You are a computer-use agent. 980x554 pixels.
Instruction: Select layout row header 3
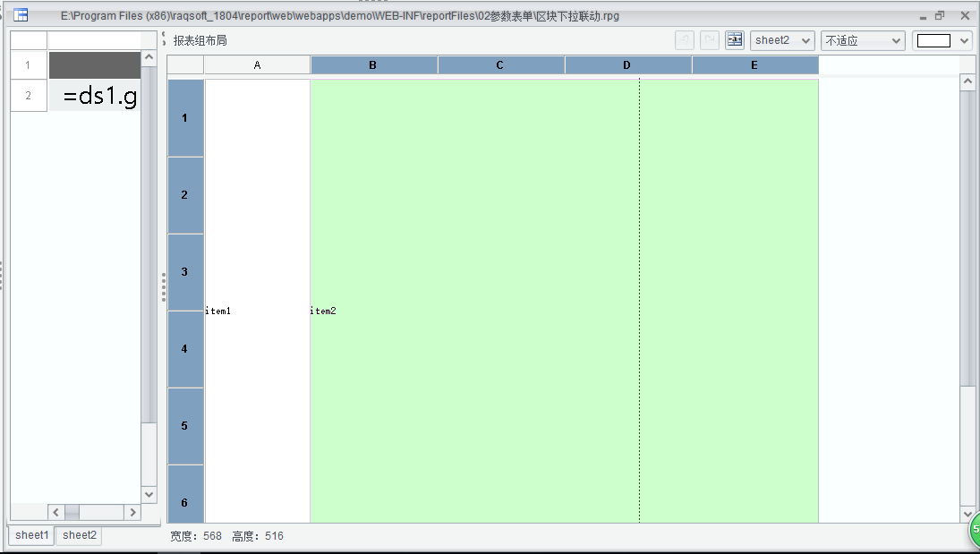(185, 272)
